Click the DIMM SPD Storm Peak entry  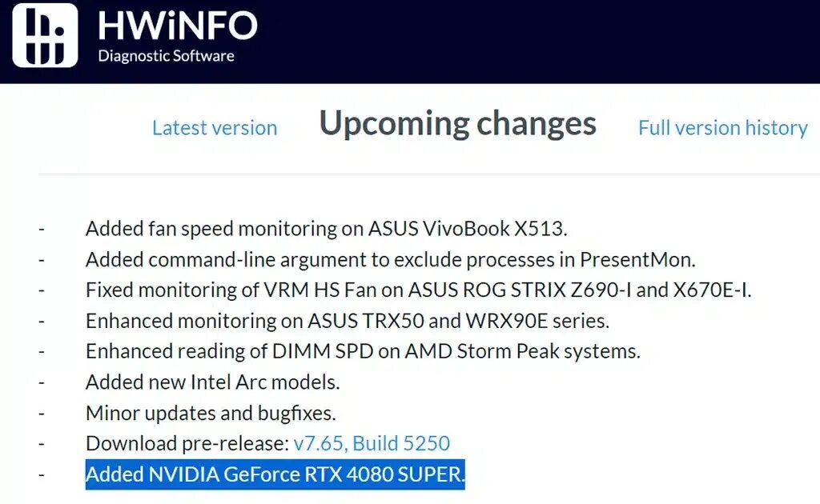(x=362, y=351)
